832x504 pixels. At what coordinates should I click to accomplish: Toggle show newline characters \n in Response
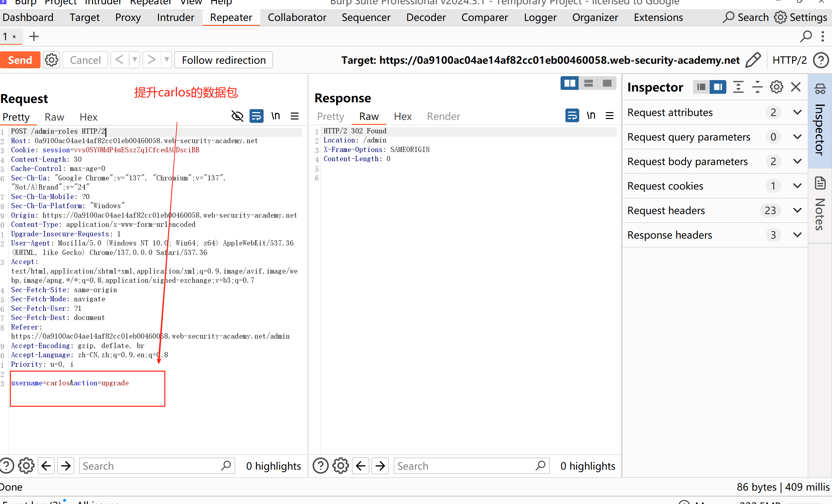click(591, 116)
